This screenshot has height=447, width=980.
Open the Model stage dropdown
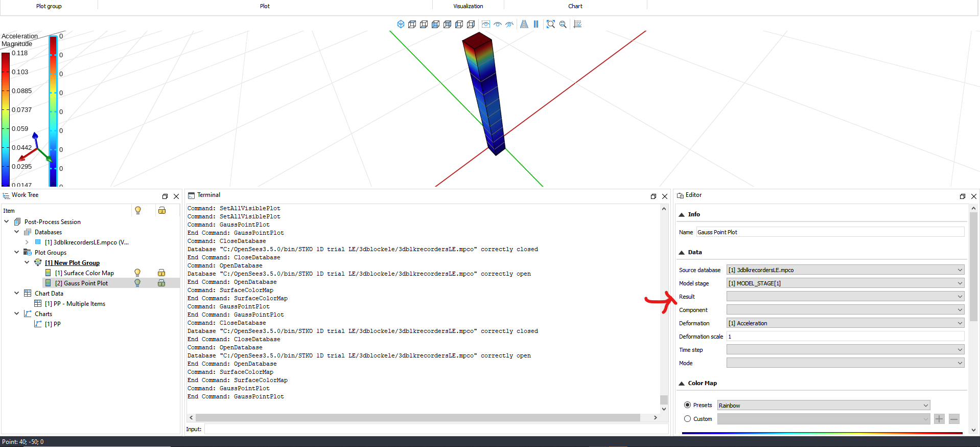[845, 283]
